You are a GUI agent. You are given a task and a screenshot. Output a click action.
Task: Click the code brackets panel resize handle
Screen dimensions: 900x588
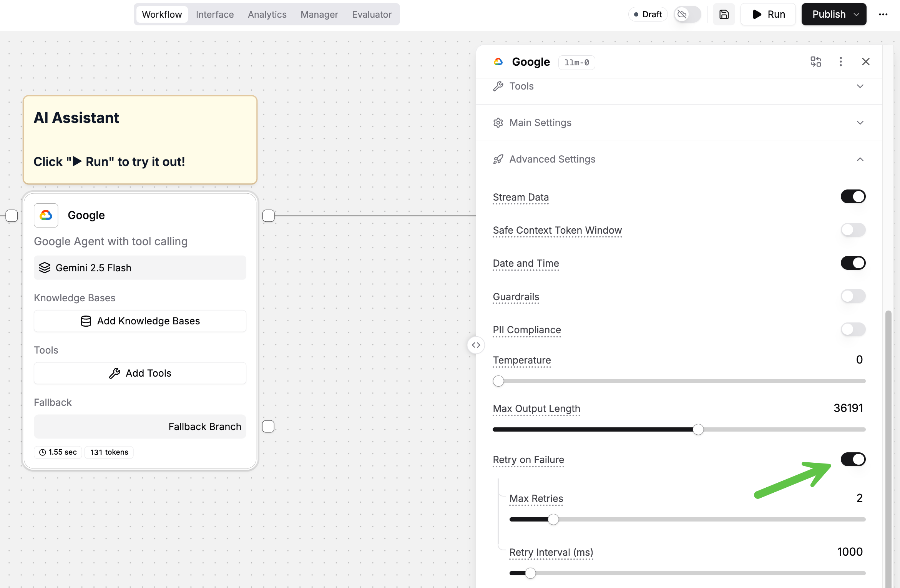click(x=476, y=345)
